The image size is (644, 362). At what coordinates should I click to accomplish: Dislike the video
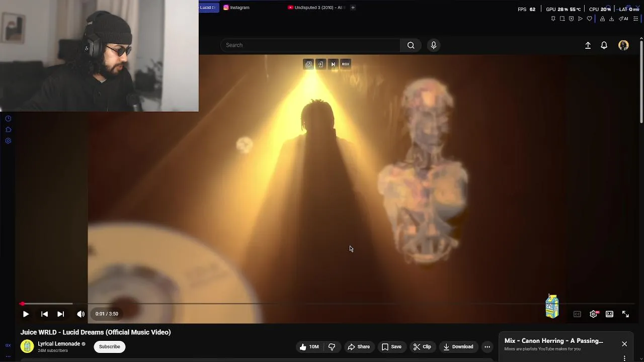click(332, 347)
